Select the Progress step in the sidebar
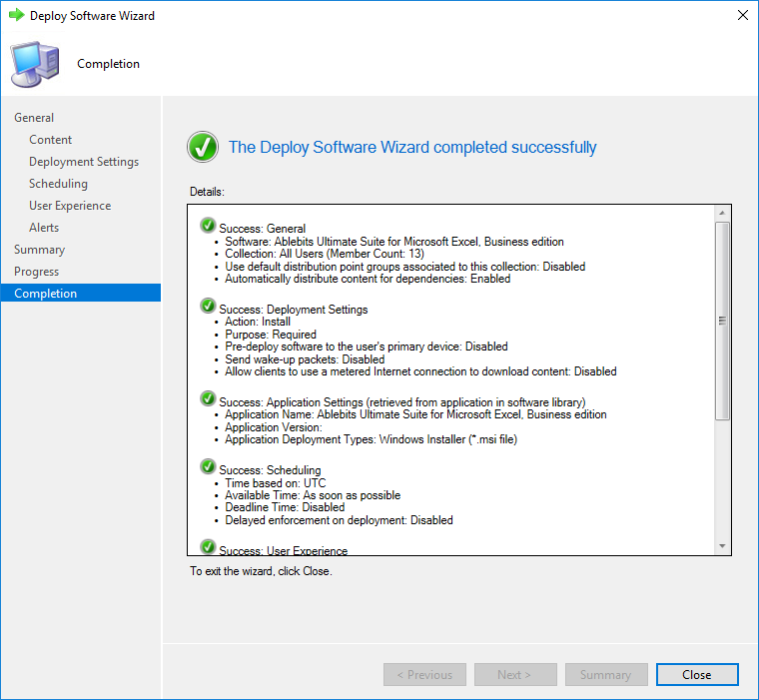Viewport: 759px width, 700px height. 36,272
